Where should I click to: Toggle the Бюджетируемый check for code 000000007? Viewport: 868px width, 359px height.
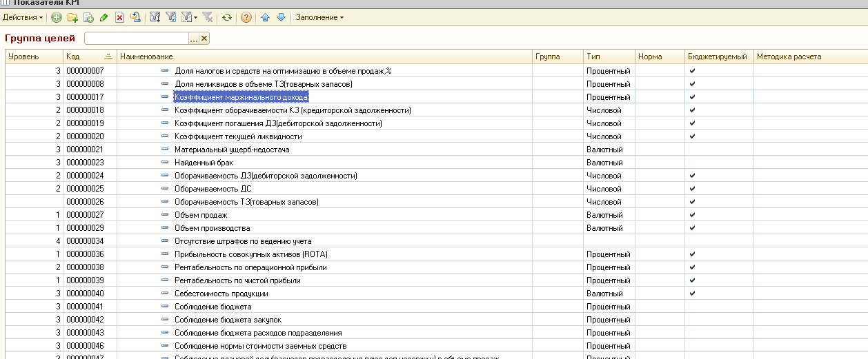tap(692, 71)
